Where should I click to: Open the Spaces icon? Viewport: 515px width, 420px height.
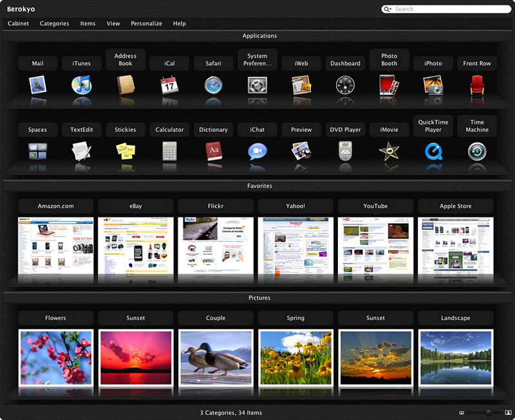coord(37,151)
